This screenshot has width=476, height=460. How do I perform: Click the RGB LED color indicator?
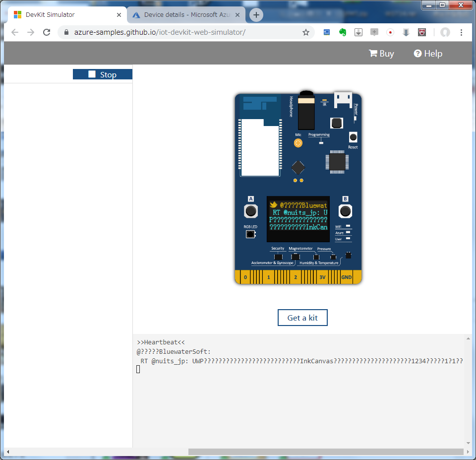click(x=250, y=234)
